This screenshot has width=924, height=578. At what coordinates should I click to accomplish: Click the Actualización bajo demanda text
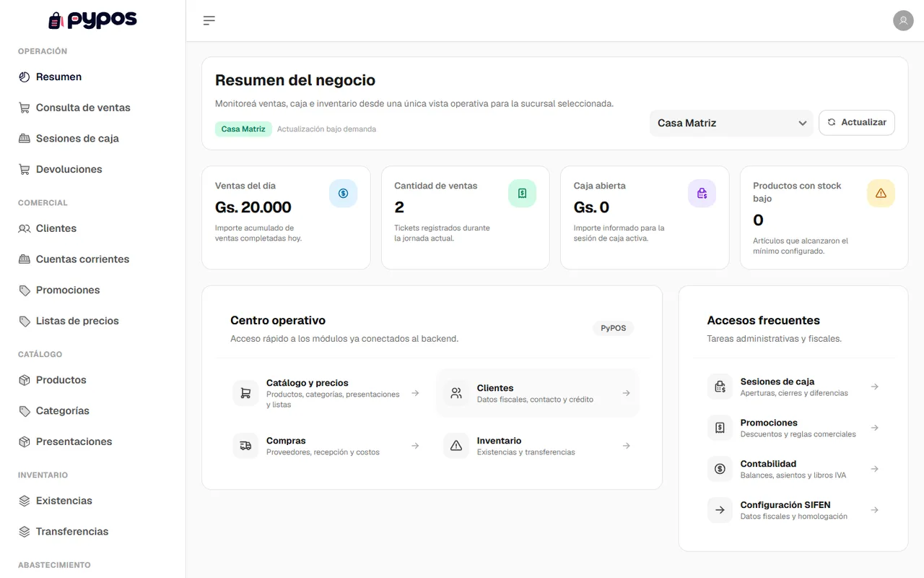click(326, 129)
